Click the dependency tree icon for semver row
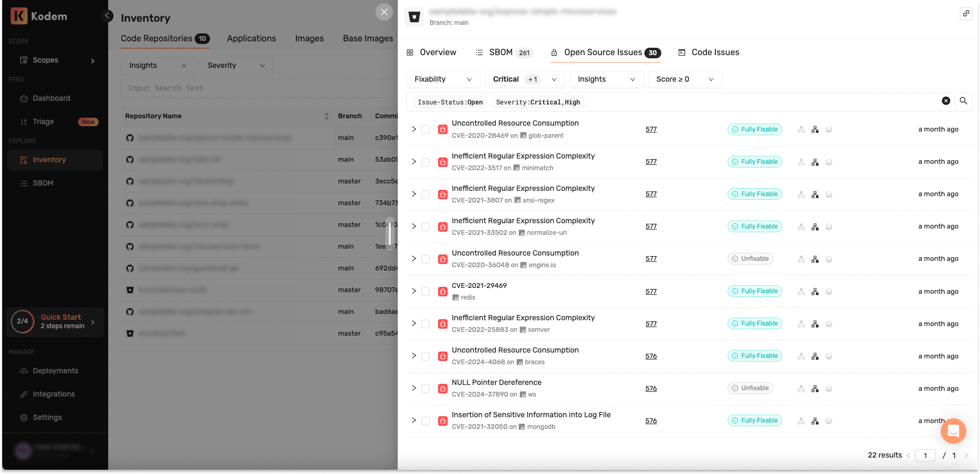Image resolution: width=980 pixels, height=474 pixels. click(x=815, y=323)
